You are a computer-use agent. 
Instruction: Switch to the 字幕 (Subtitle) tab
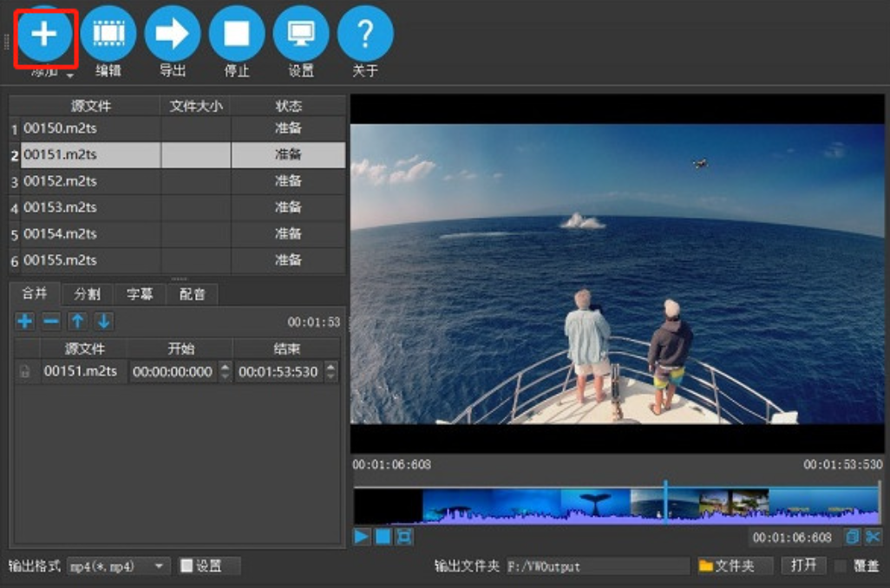[x=139, y=294]
